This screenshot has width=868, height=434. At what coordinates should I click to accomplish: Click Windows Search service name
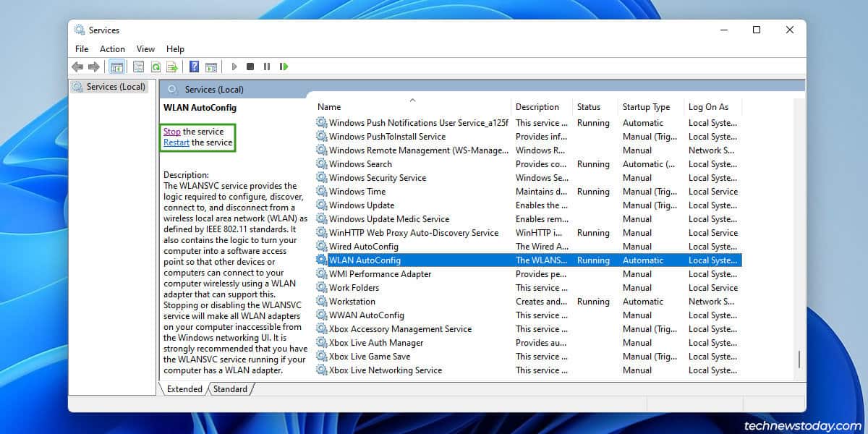pyautogui.click(x=360, y=164)
